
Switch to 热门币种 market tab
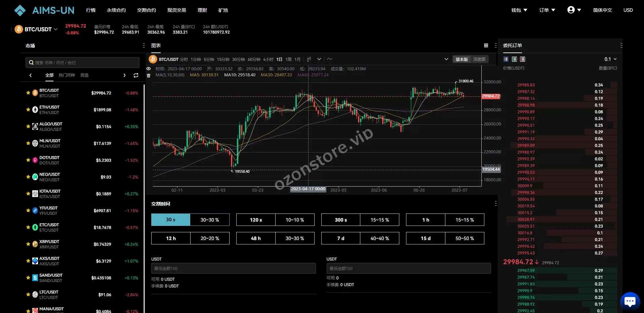(x=67, y=75)
